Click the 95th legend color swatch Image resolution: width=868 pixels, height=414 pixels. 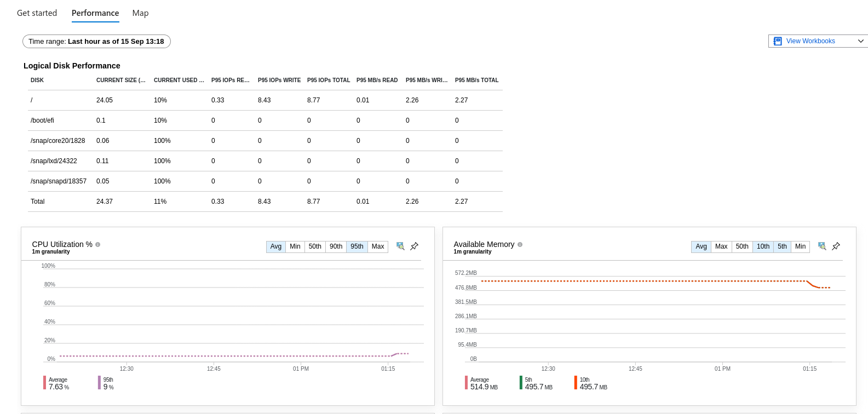point(100,383)
